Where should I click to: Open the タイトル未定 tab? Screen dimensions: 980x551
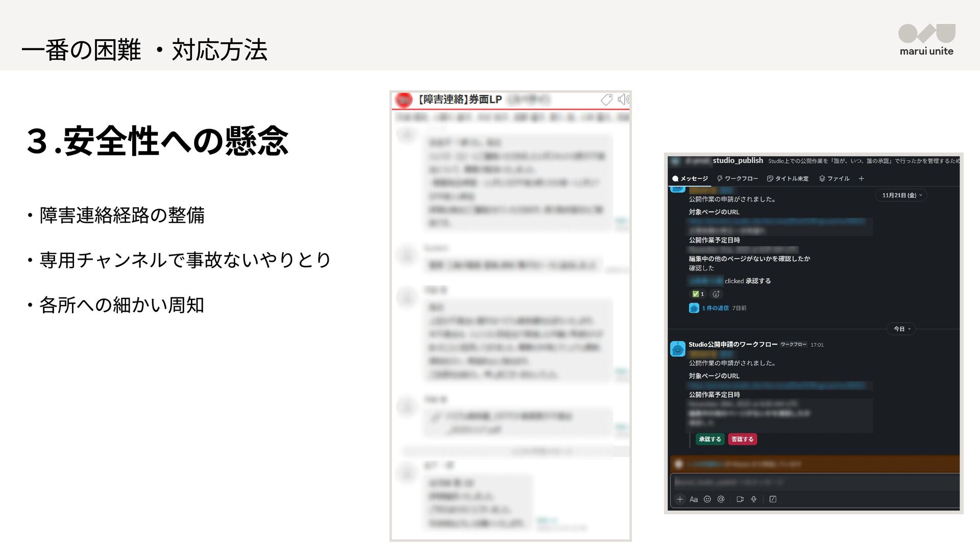[x=788, y=179]
